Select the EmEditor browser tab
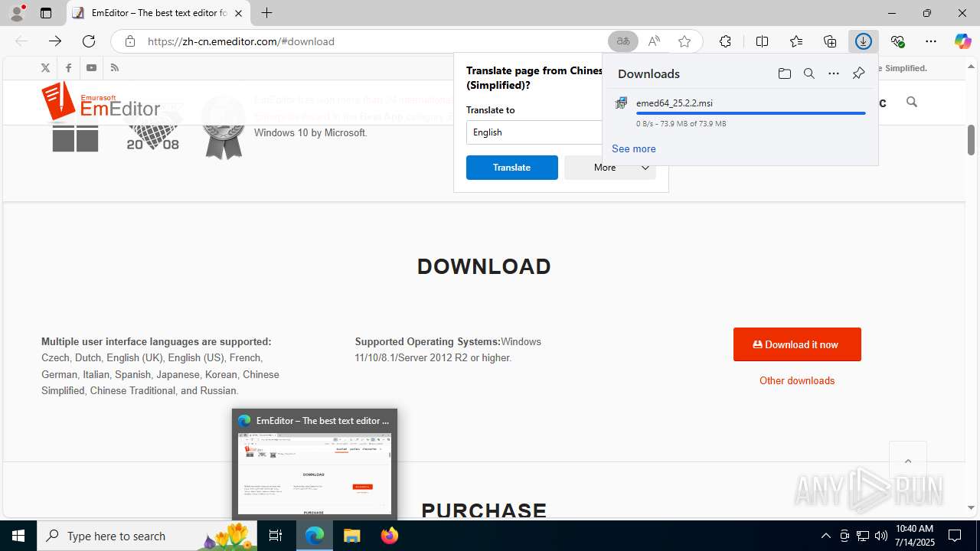The height and width of the screenshot is (551, 980). pos(158,13)
